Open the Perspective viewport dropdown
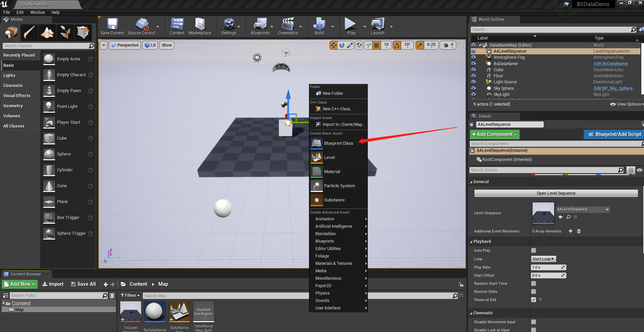Image resolution: width=644 pixels, height=332 pixels. pos(125,45)
